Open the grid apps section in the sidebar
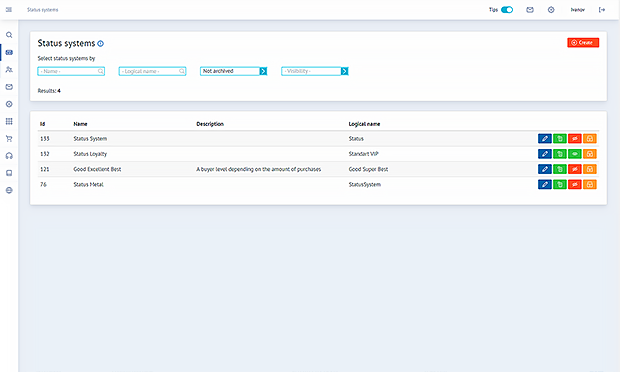The width and height of the screenshot is (620, 372). coord(9,121)
